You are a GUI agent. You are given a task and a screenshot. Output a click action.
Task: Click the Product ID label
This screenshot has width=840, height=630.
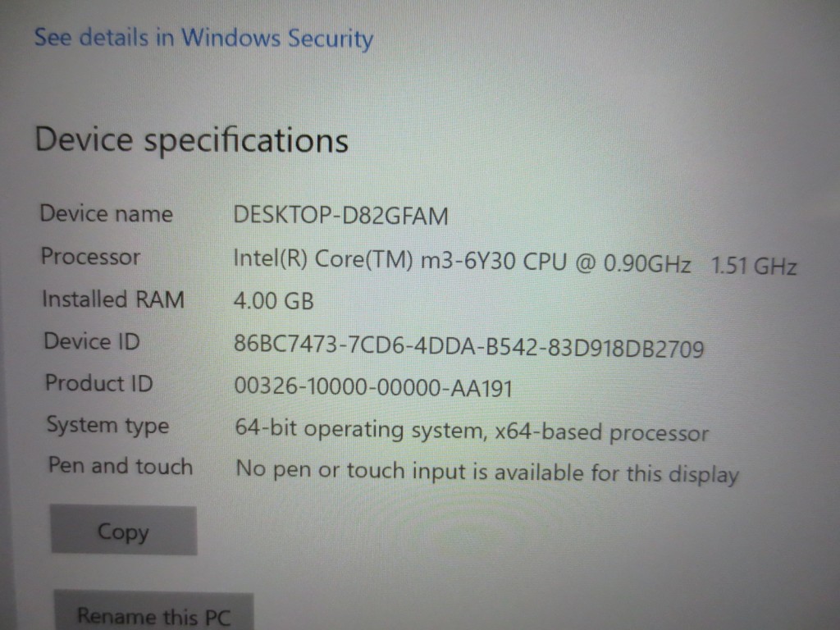coord(99,383)
